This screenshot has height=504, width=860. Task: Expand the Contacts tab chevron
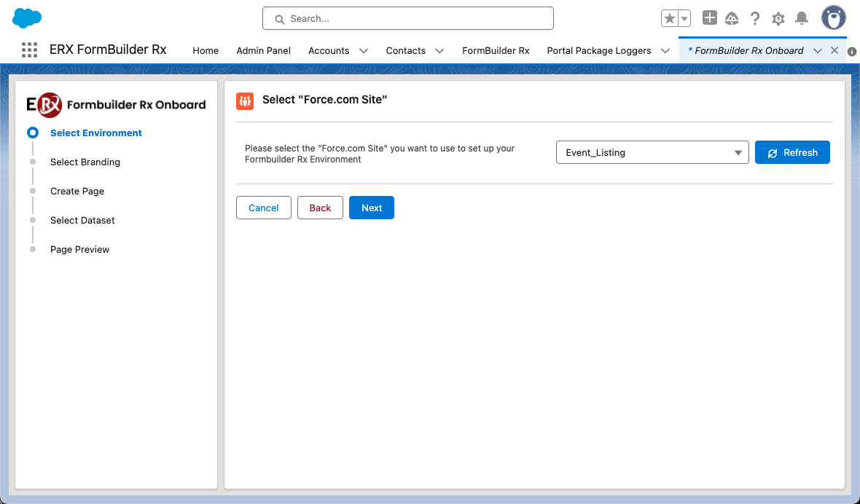pyautogui.click(x=439, y=50)
